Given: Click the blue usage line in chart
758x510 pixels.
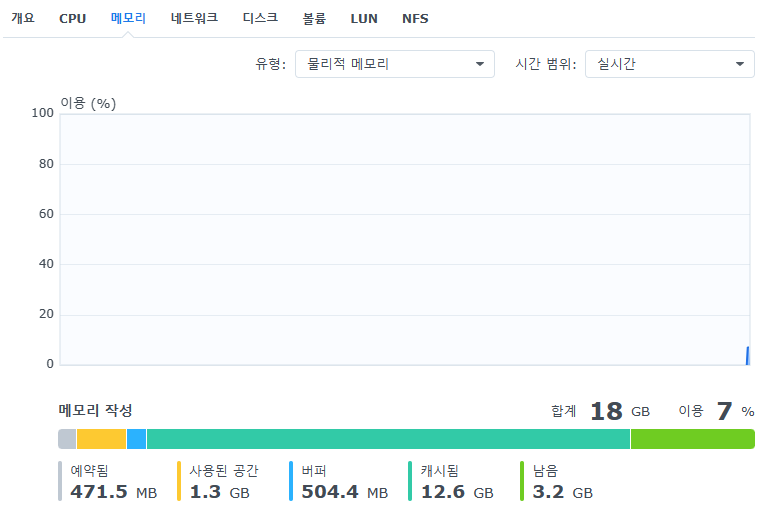Looking at the screenshot, I should [x=748, y=356].
